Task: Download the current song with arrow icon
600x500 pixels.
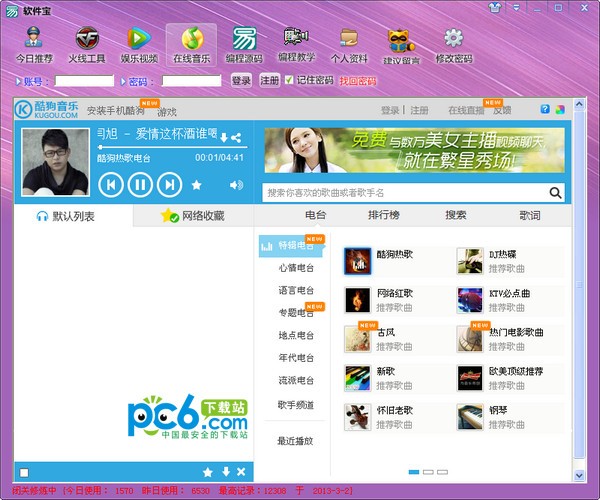Action: coord(224,137)
